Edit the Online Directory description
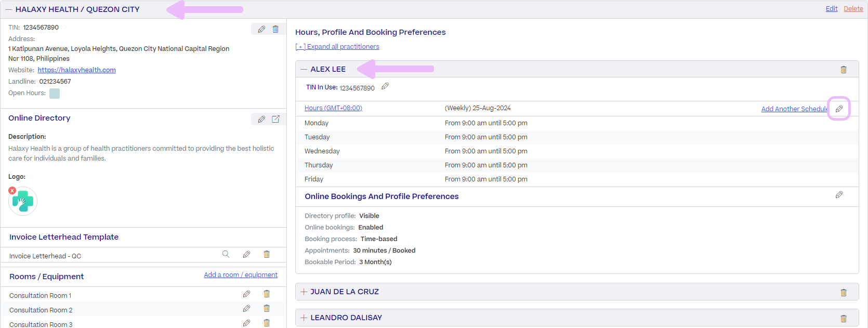Viewport: 868px width, 328px height. pos(261,119)
